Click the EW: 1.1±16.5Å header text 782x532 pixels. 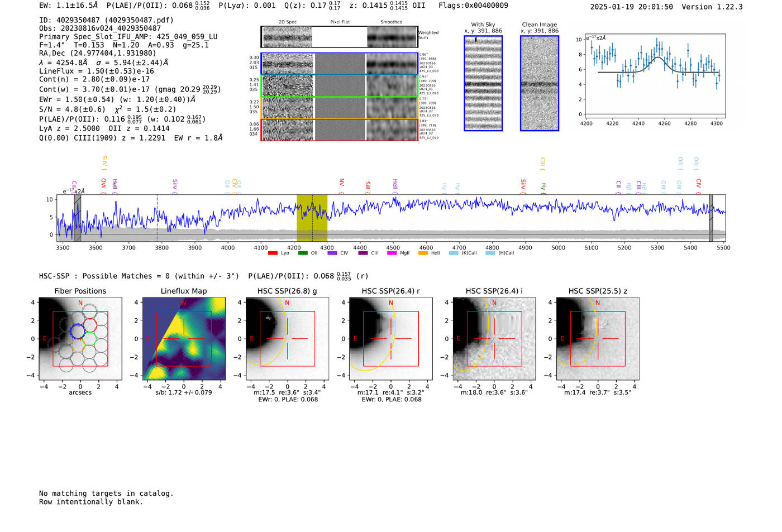(68, 6)
